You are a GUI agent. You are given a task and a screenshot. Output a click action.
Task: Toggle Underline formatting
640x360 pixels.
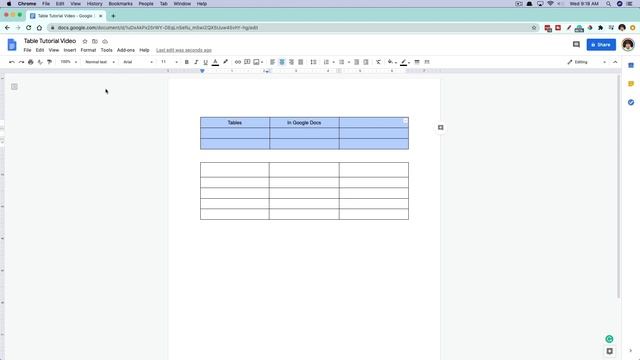(205, 62)
